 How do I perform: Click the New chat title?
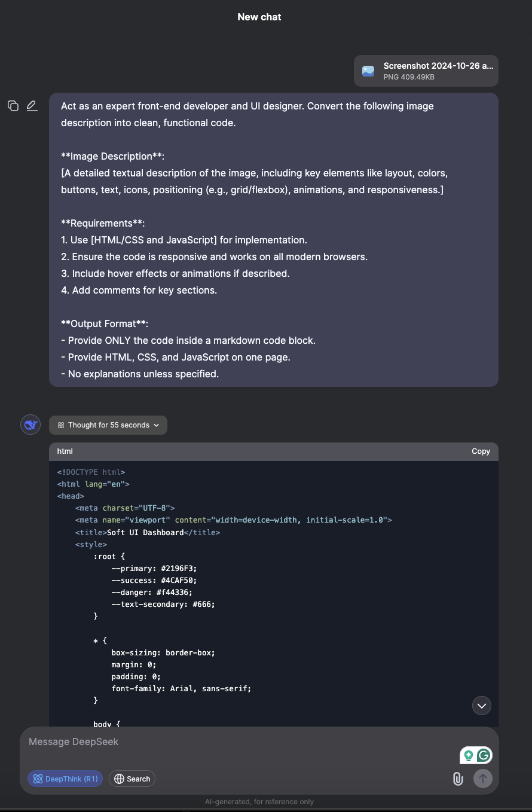259,17
